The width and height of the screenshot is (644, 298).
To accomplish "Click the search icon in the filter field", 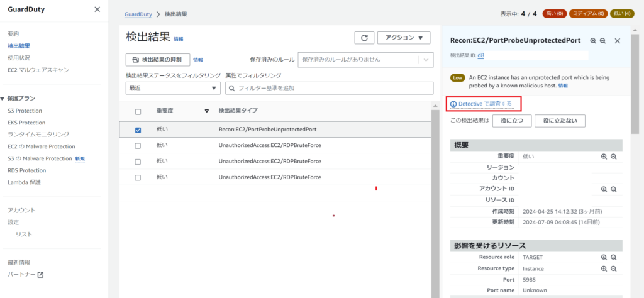I will pyautogui.click(x=233, y=88).
